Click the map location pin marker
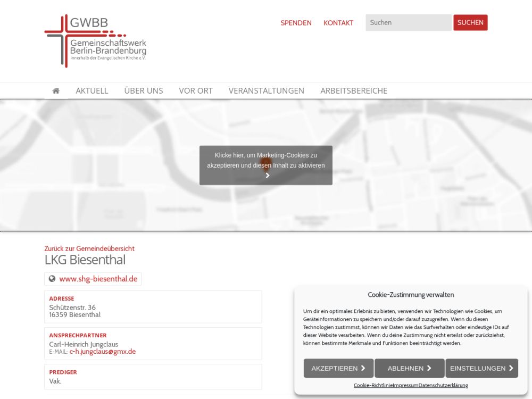This screenshot has height=399, width=532. 267,161
